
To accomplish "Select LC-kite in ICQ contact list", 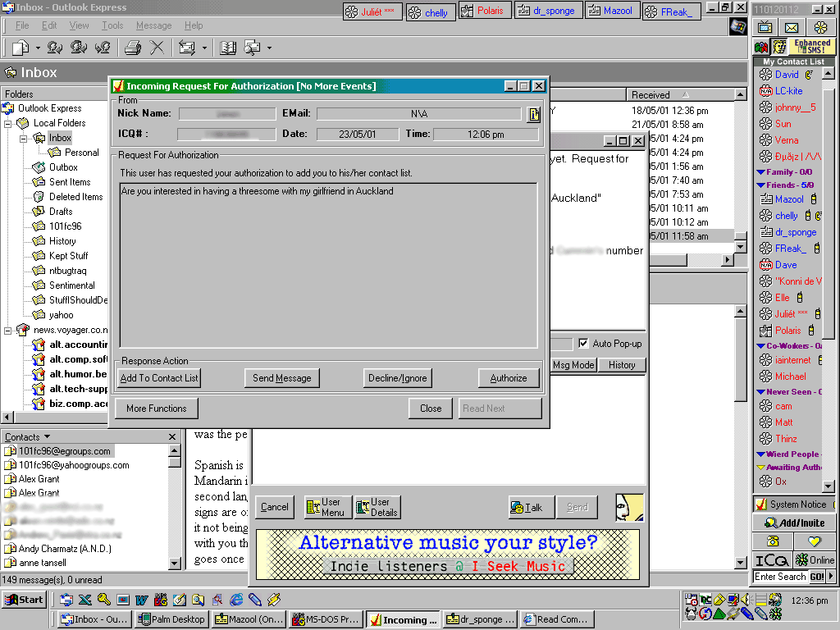I will coord(788,91).
